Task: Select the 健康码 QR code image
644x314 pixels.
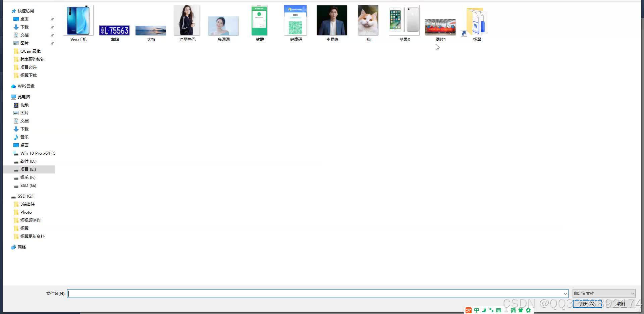Action: tap(296, 23)
